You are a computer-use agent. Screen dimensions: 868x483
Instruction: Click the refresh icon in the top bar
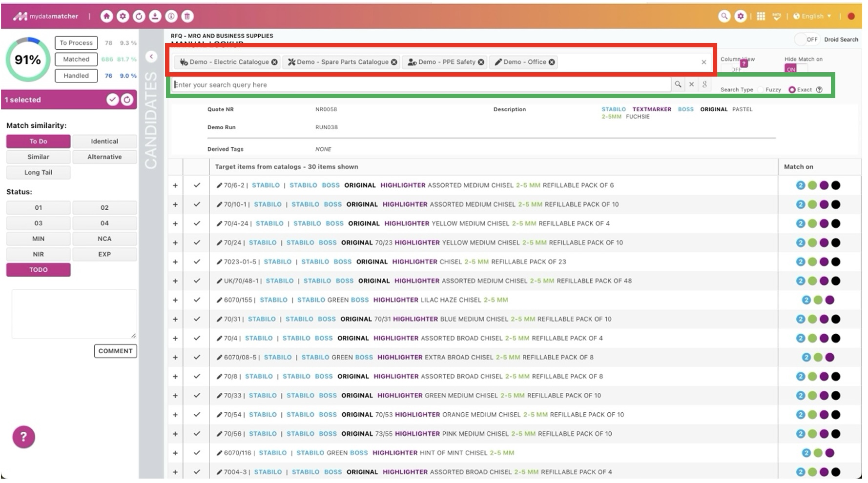coord(139,17)
